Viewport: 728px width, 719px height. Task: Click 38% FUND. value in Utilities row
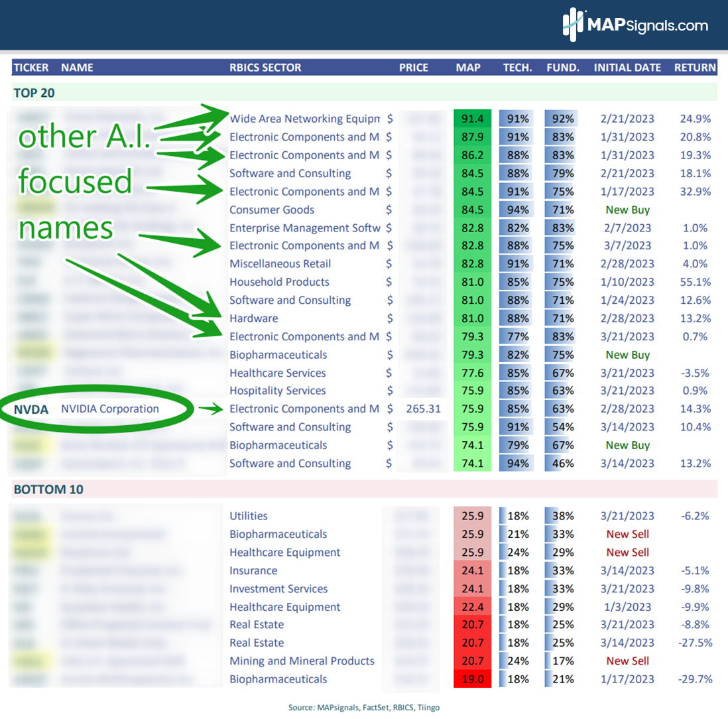click(563, 516)
